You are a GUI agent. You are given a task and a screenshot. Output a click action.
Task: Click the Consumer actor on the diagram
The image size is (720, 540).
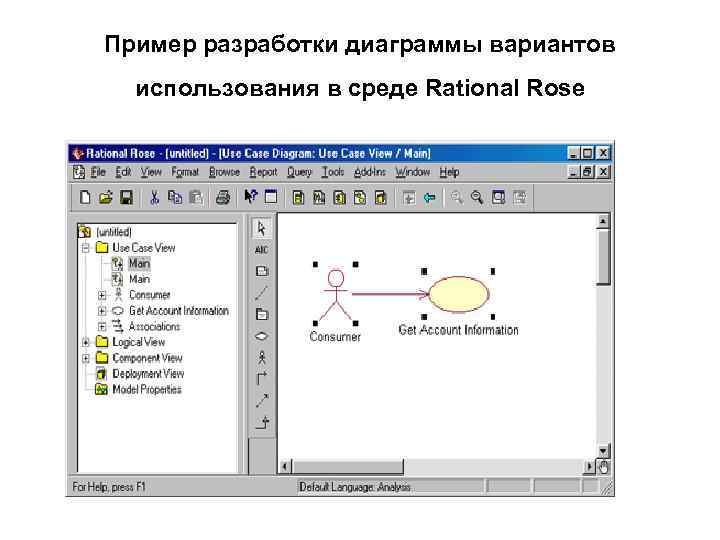[x=336, y=295]
